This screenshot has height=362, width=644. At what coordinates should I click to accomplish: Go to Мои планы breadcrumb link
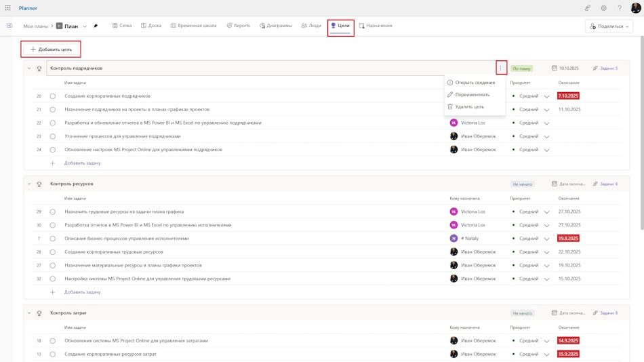pos(36,26)
